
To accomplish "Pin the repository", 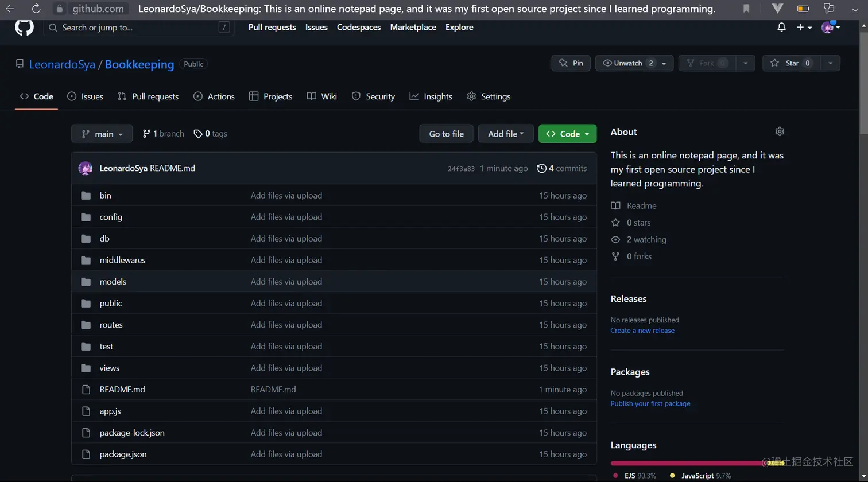I will (571, 63).
